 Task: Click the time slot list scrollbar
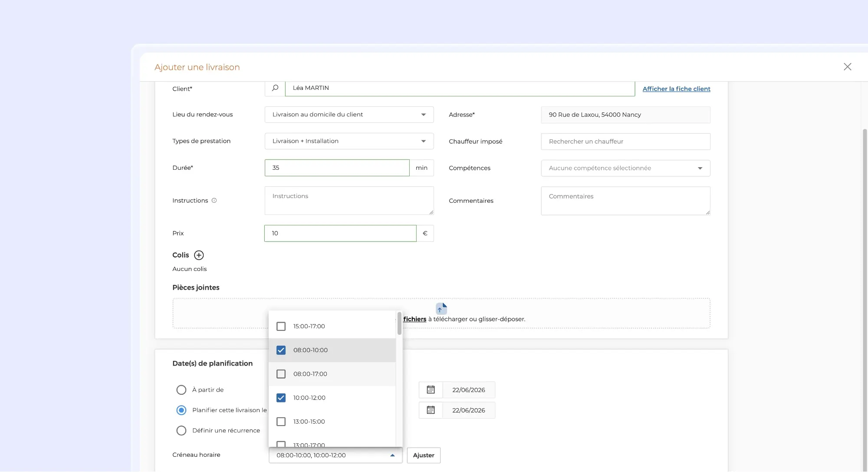[x=399, y=323]
